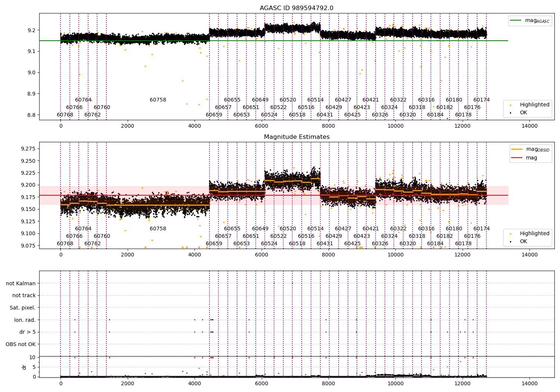Click obsid label "60316" in Magnitude Estimates plot
Image resolution: width=560 pixels, height=392 pixels.
click(x=426, y=228)
